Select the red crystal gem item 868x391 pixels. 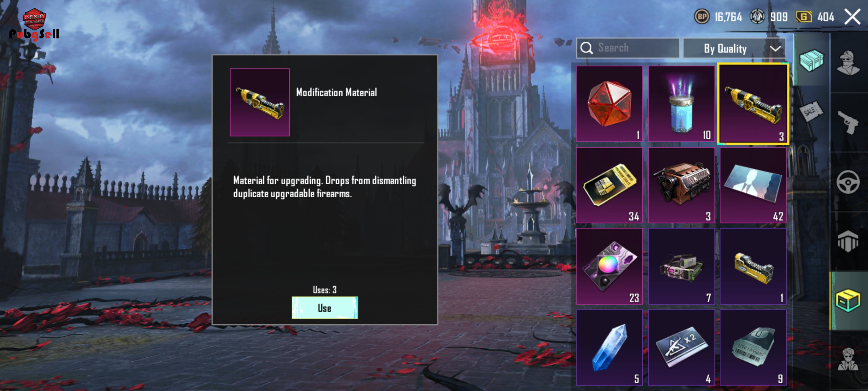point(609,104)
